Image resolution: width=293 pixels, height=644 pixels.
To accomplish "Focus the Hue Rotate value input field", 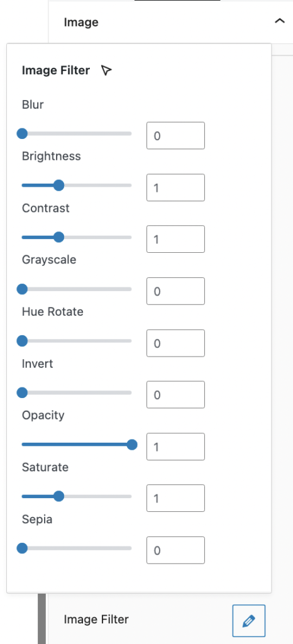I will pyautogui.click(x=175, y=343).
